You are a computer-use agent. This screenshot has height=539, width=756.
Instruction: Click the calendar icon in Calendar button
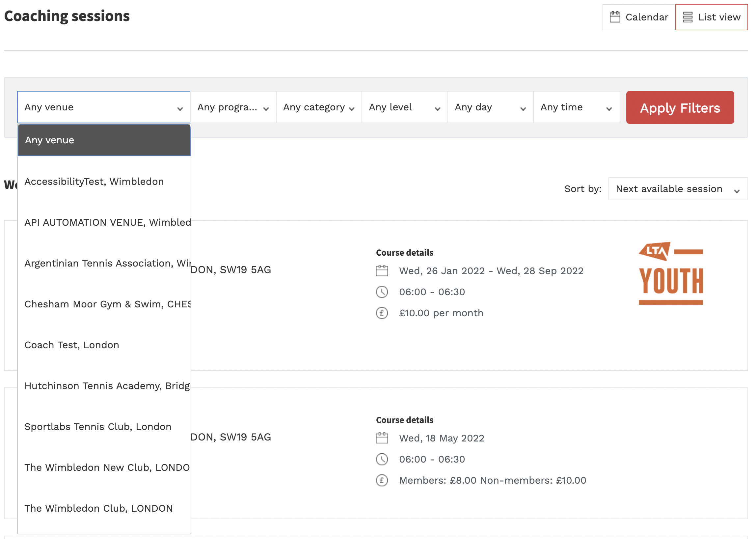point(614,17)
